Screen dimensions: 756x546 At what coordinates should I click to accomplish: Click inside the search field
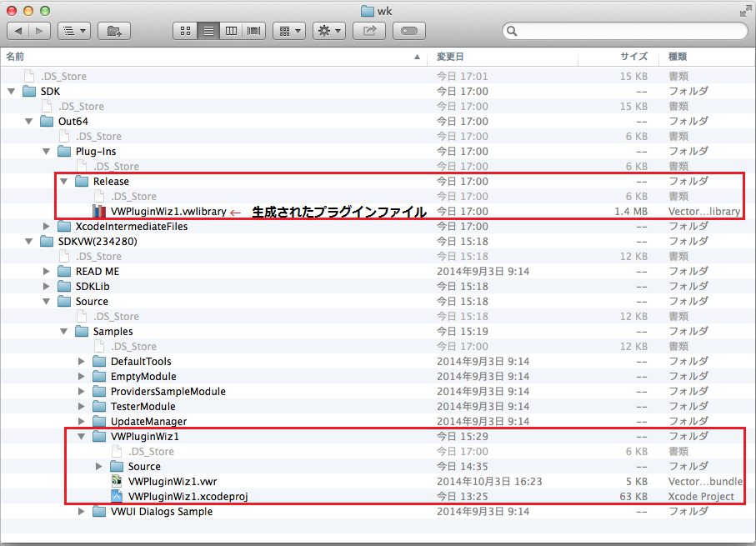(x=625, y=32)
